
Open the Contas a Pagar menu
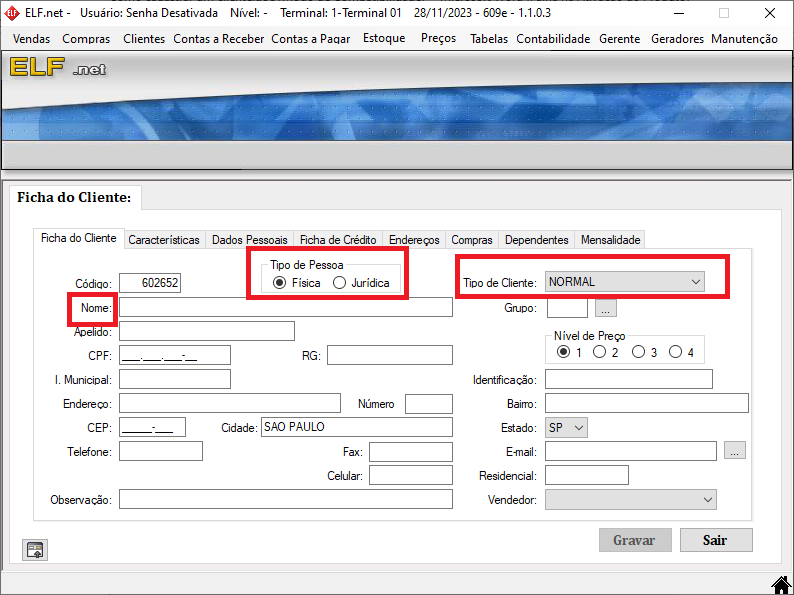311,39
